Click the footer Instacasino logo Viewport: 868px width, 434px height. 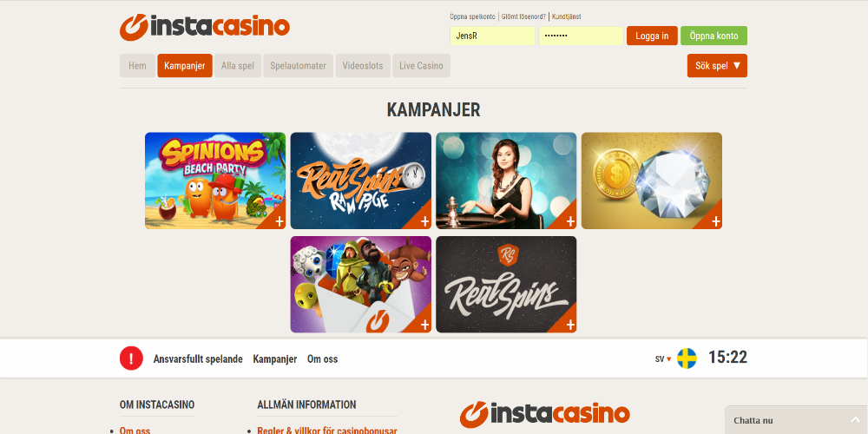[x=545, y=415]
